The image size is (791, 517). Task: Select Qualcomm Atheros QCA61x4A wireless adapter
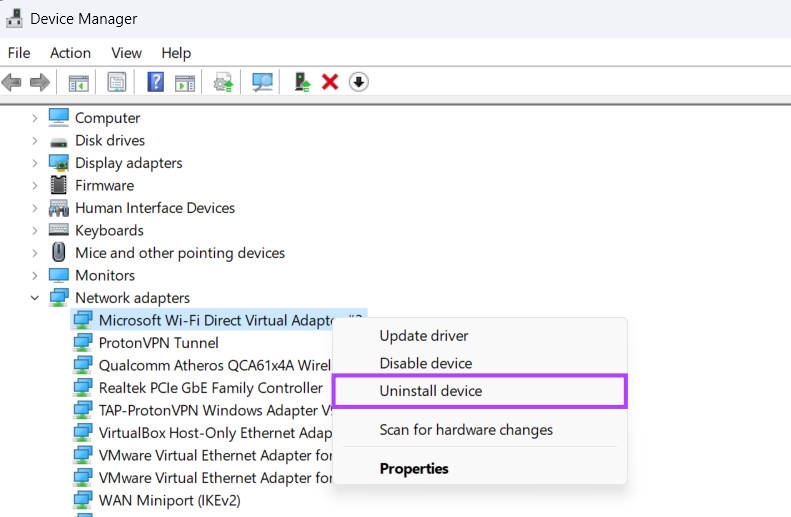point(215,365)
